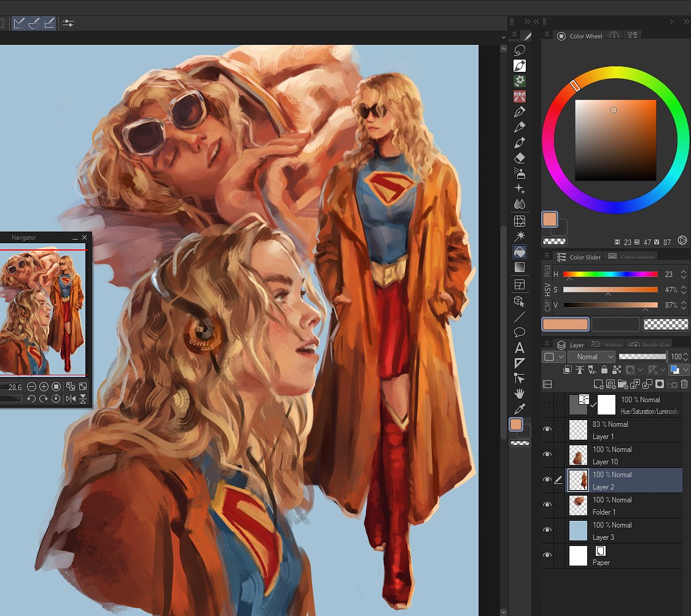Screen dimensions: 691x616
Task: Create a new raster layer
Action: 598,384
